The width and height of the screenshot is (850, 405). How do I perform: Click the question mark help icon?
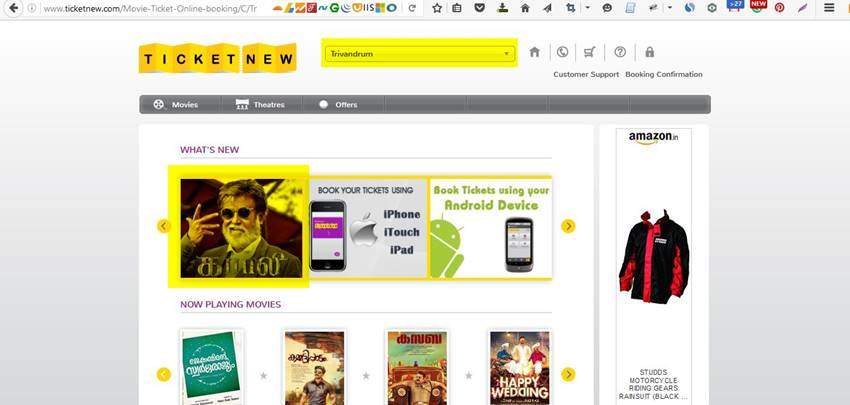click(x=620, y=52)
